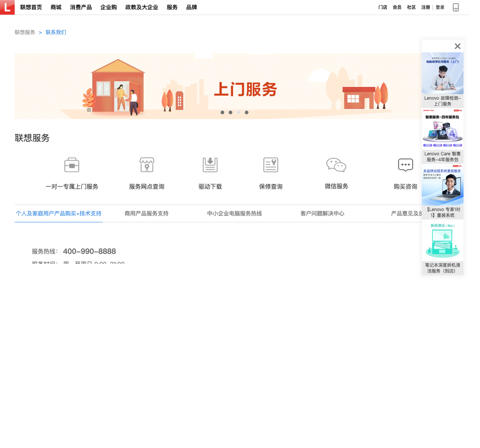The width and height of the screenshot is (480, 448).
Task: Click the hotline number 400-990-8888
Action: pos(89,251)
